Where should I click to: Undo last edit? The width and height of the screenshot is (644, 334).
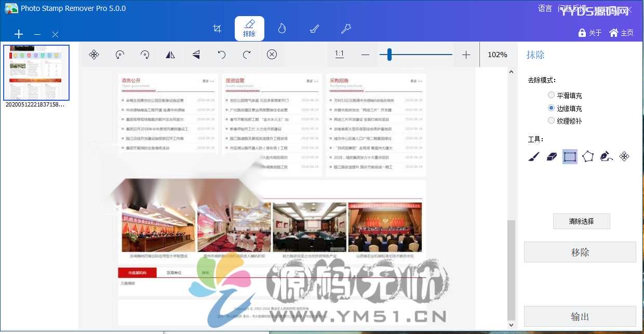(x=222, y=55)
